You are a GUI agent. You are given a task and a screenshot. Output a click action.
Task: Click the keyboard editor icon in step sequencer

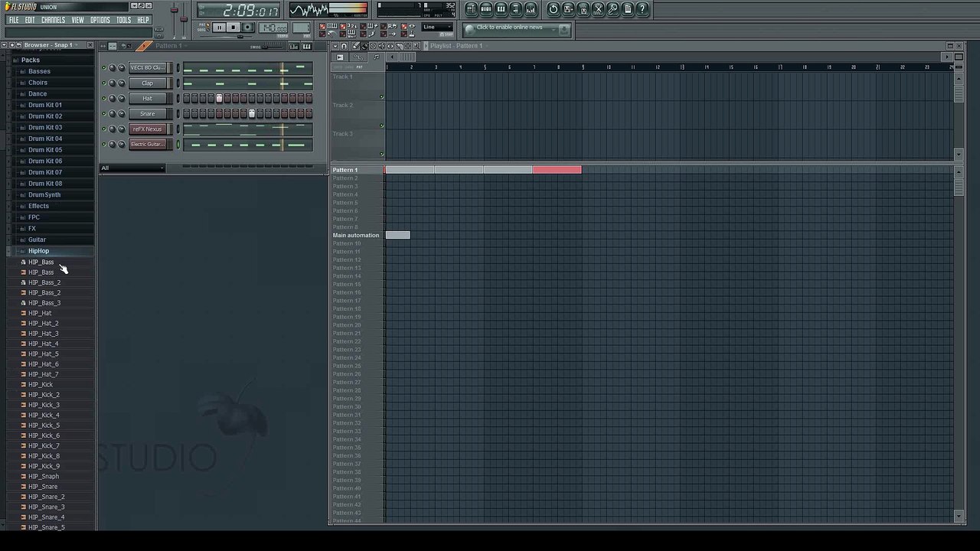tap(306, 46)
